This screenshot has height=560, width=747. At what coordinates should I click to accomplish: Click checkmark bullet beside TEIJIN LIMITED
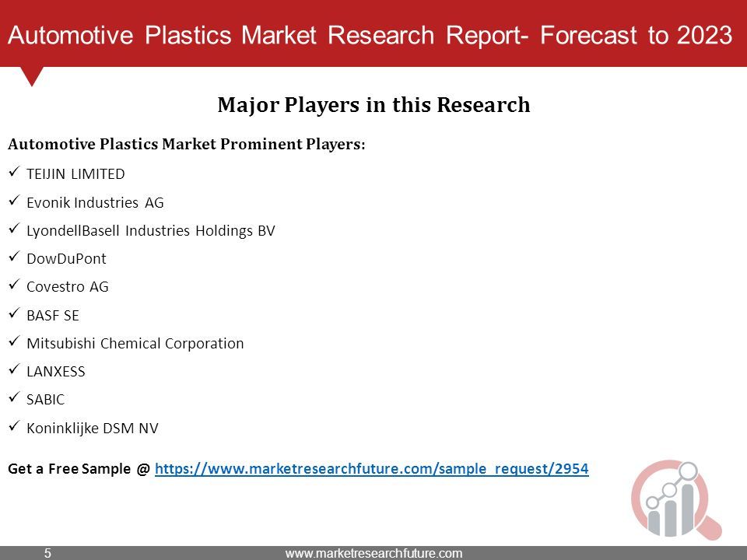point(14,171)
